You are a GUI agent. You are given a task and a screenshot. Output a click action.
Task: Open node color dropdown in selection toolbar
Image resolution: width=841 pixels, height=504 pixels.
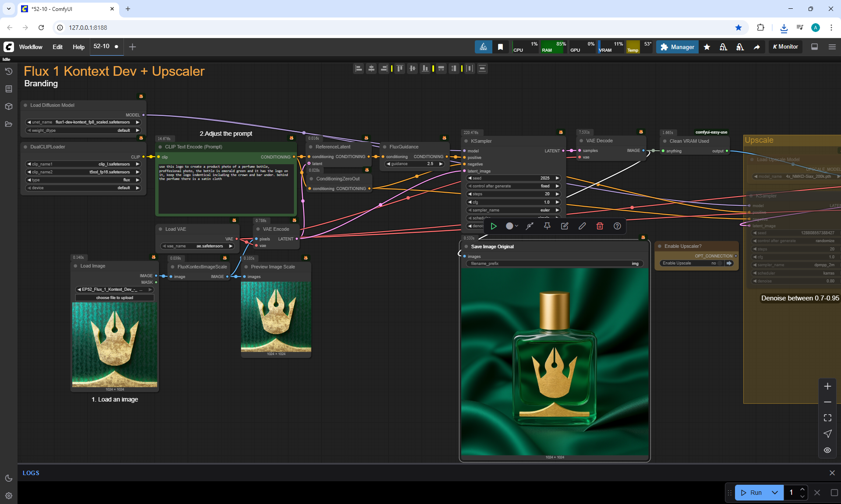click(512, 226)
